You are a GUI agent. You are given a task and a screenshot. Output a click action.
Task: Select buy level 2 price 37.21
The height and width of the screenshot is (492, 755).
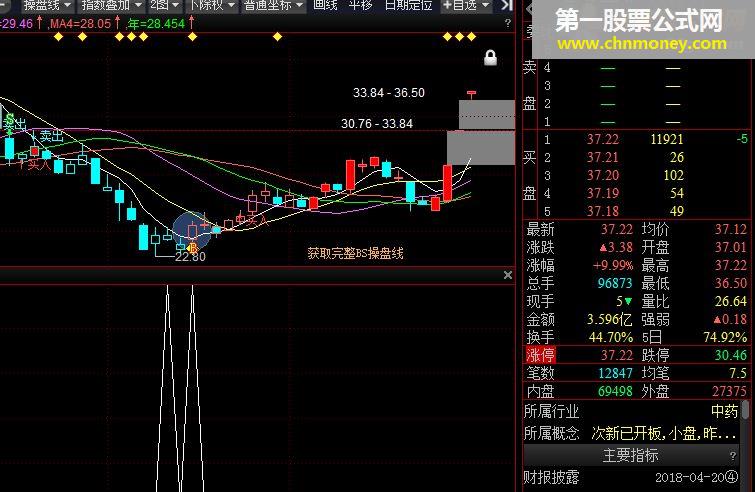click(x=603, y=157)
